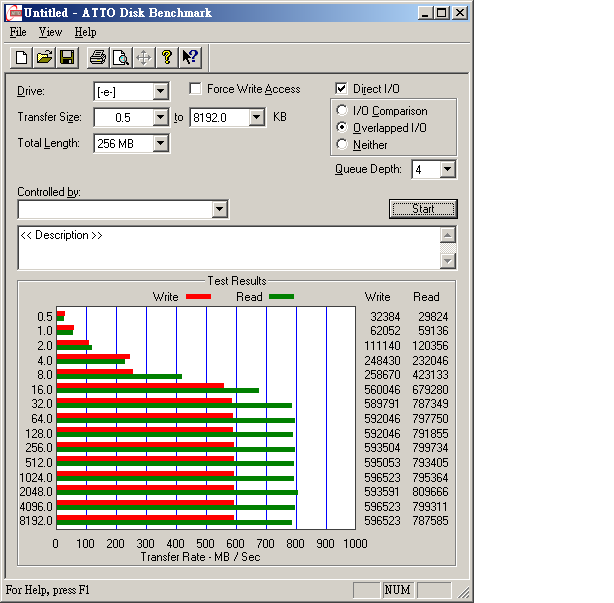The width and height of the screenshot is (614, 603).
Task: Select the Neither radio button
Action: coord(342,144)
